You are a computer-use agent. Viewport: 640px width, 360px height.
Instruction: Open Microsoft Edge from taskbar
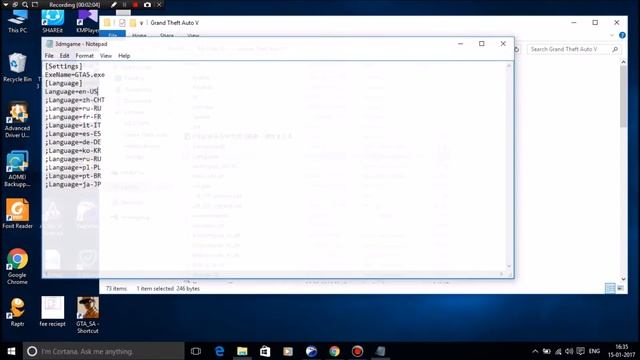coord(219,351)
